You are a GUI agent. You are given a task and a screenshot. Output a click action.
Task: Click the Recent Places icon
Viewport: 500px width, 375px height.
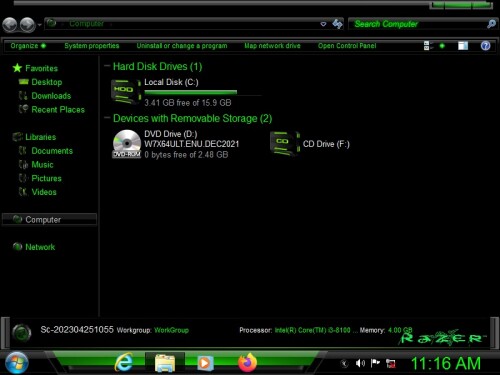click(23, 109)
